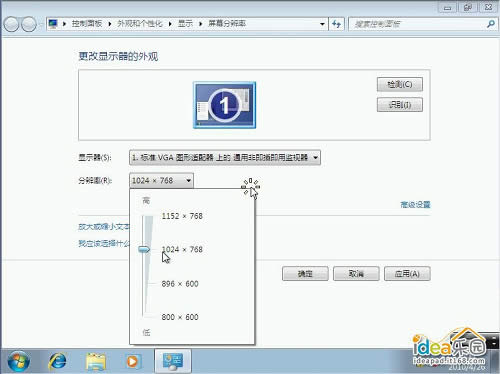The width and height of the screenshot is (500, 374).
Task: Expand the arrow after 控制面板 in the breadcrumb
Action: (109, 24)
